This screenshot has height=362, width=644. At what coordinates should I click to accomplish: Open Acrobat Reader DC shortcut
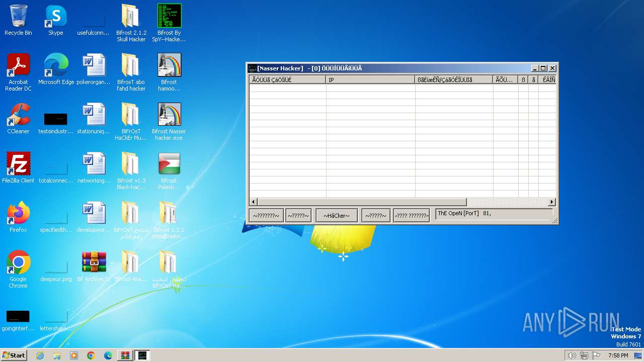(x=18, y=72)
